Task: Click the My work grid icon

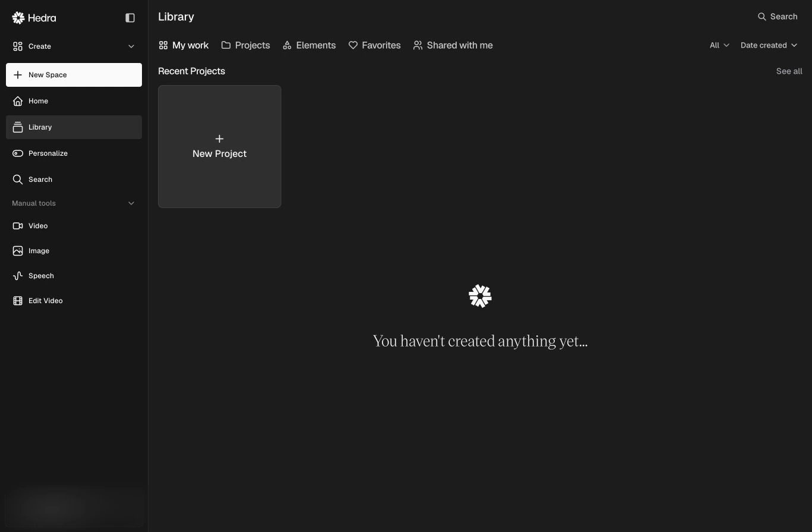Action: tap(163, 45)
